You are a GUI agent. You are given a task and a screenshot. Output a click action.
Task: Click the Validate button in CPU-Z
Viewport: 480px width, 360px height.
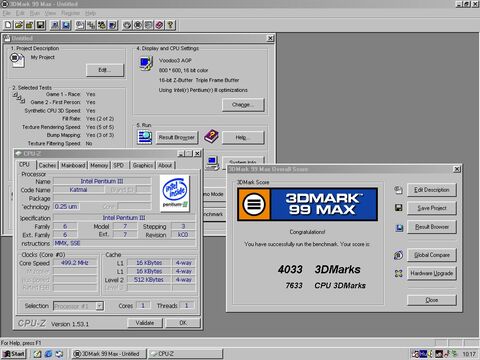tap(145, 323)
